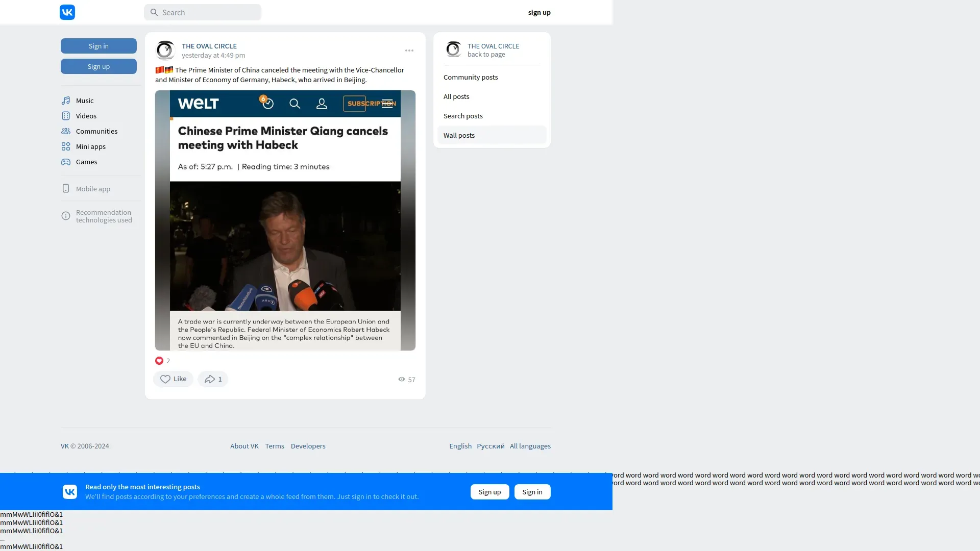This screenshot has width=980, height=551.
Task: Expand All languages list in footer
Action: [530, 446]
